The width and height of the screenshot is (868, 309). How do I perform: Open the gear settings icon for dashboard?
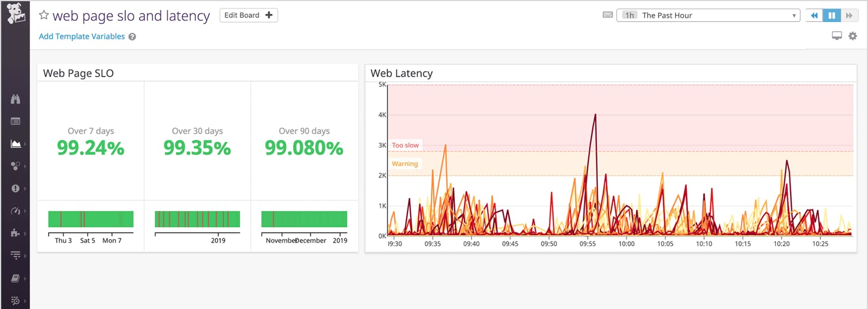(852, 36)
